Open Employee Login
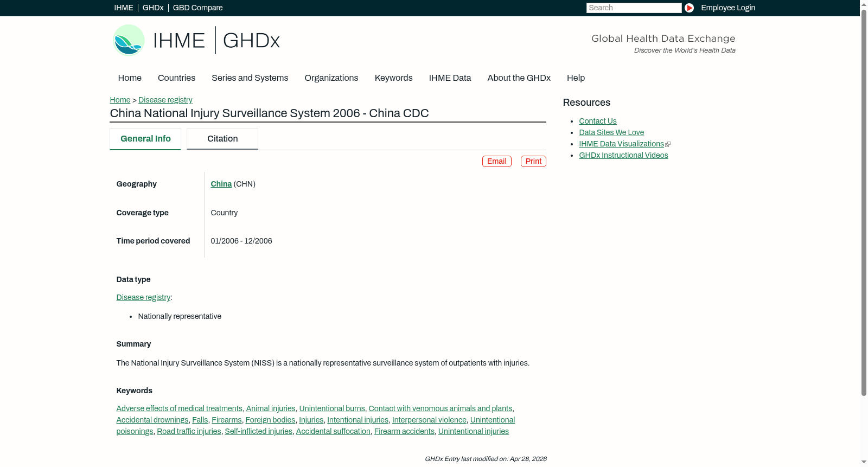The image size is (868, 467). tap(727, 8)
